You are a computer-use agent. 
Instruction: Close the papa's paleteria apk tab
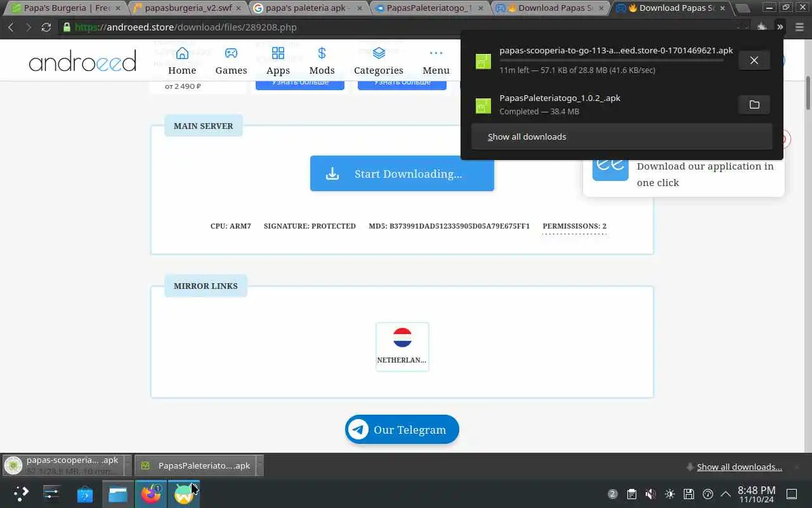pyautogui.click(x=360, y=8)
